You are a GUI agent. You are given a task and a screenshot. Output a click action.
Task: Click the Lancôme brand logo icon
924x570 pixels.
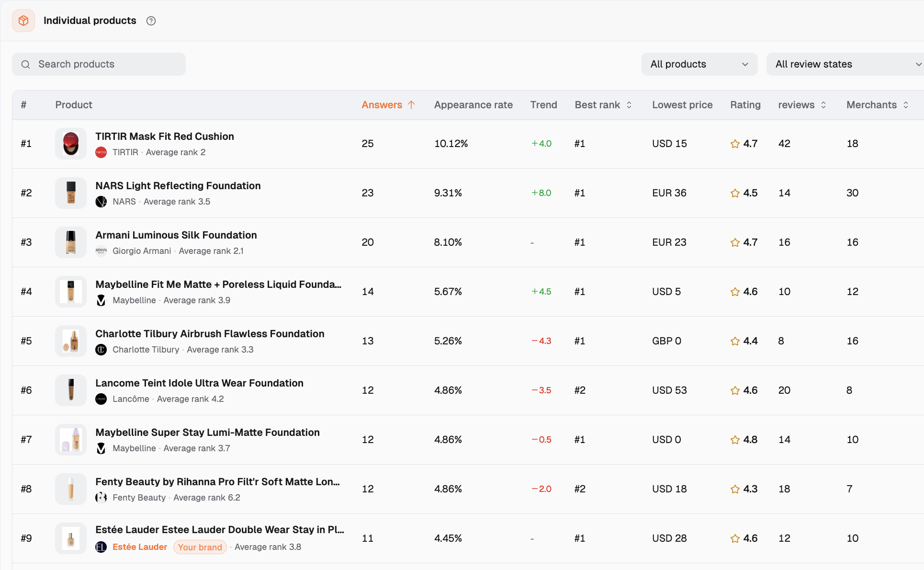(101, 399)
